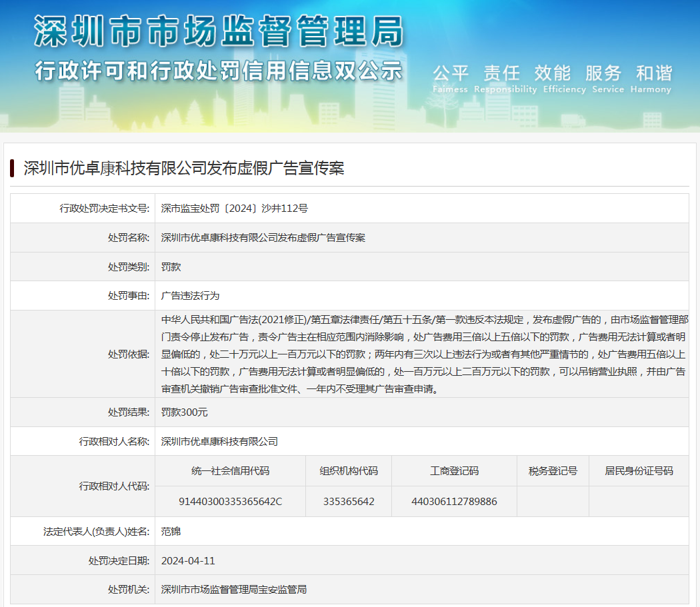Click the 组织机构代码 column header
This screenshot has width=700, height=607.
click(348, 471)
